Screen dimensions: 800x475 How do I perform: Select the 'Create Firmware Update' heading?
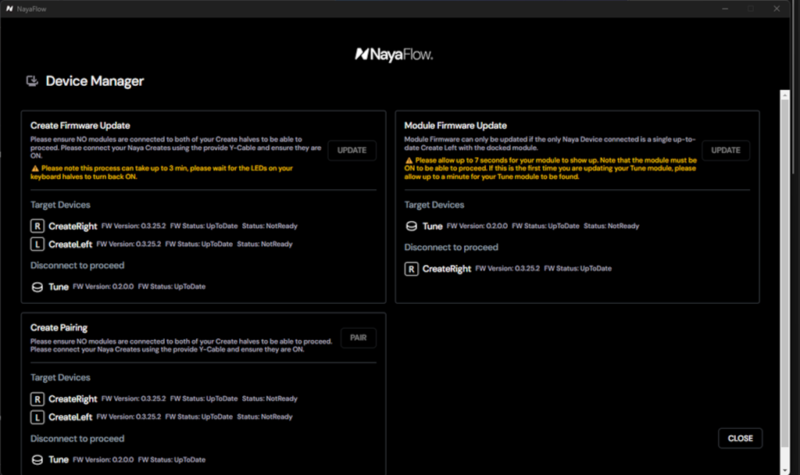(80, 126)
